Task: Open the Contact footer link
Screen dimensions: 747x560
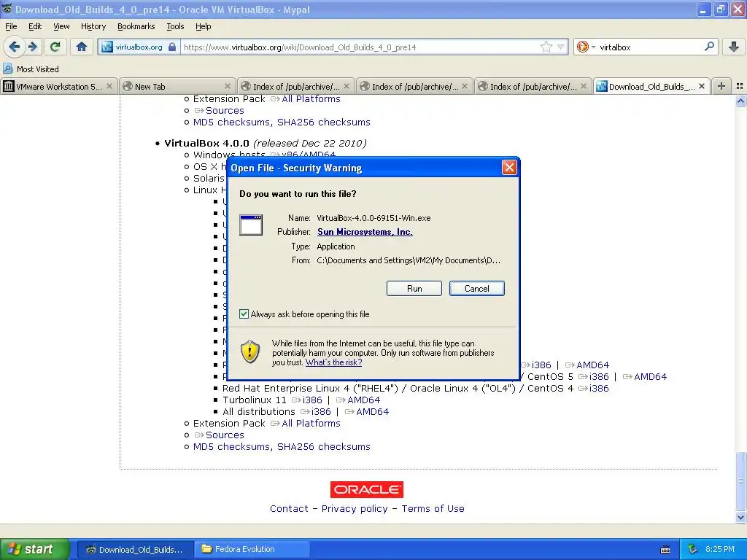Action: coord(289,508)
